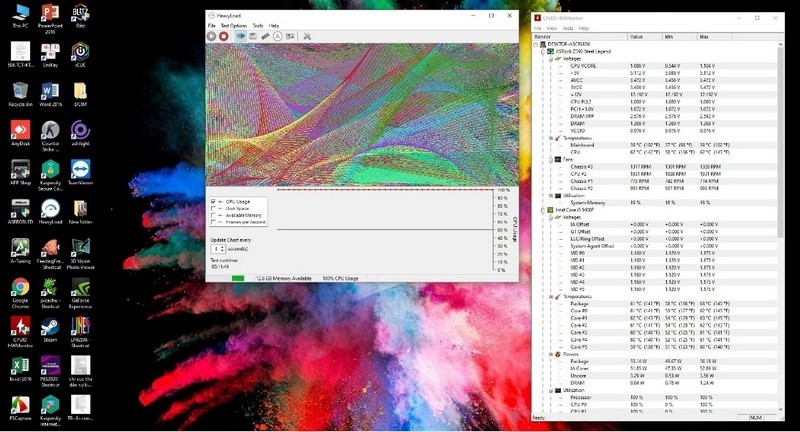Enable the Disk Space chart checkbox
Image resolution: width=800 pixels, height=432 pixels.
coord(214,208)
